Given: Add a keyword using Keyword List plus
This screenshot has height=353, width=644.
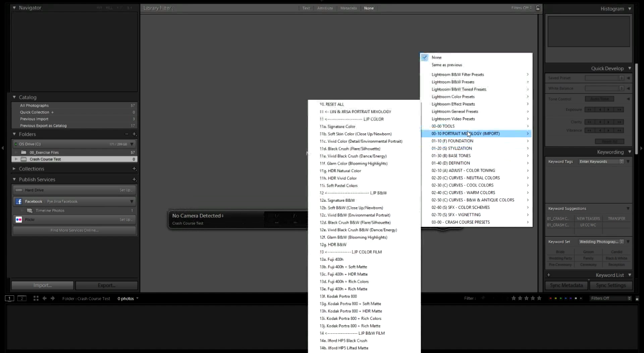Looking at the screenshot, I should 549,275.
